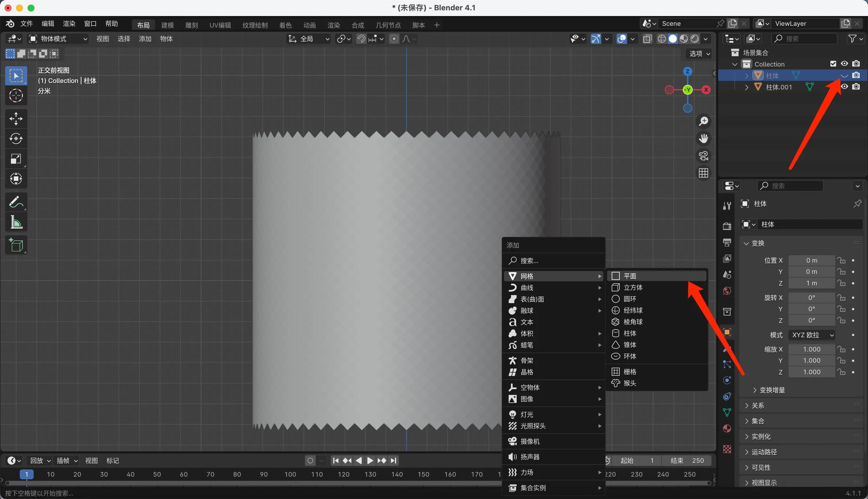868x499 pixels.
Task: Select the Move tool in left toolbar
Action: click(x=16, y=118)
